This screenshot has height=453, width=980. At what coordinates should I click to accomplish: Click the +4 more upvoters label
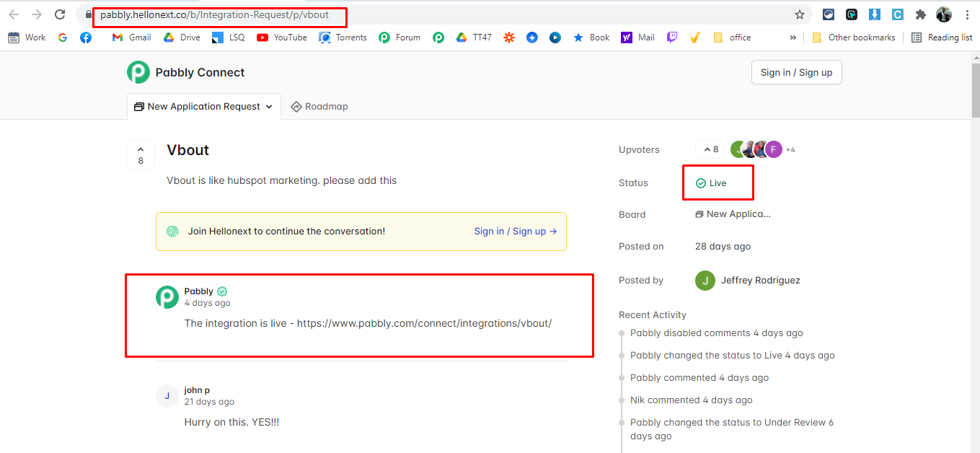790,150
